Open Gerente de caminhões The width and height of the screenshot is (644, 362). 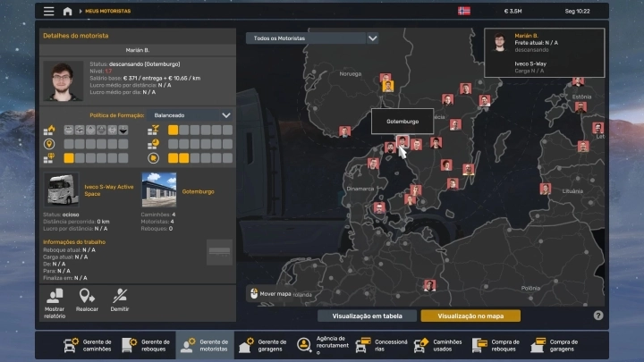click(x=88, y=345)
